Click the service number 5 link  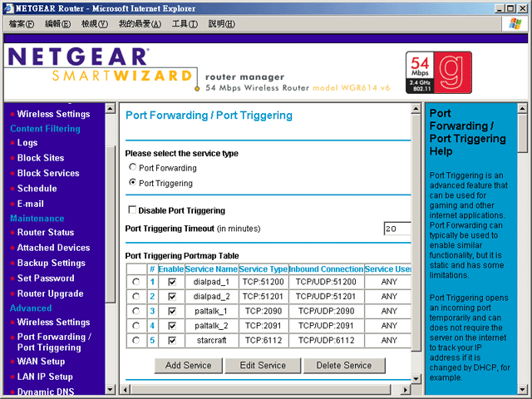152,340
